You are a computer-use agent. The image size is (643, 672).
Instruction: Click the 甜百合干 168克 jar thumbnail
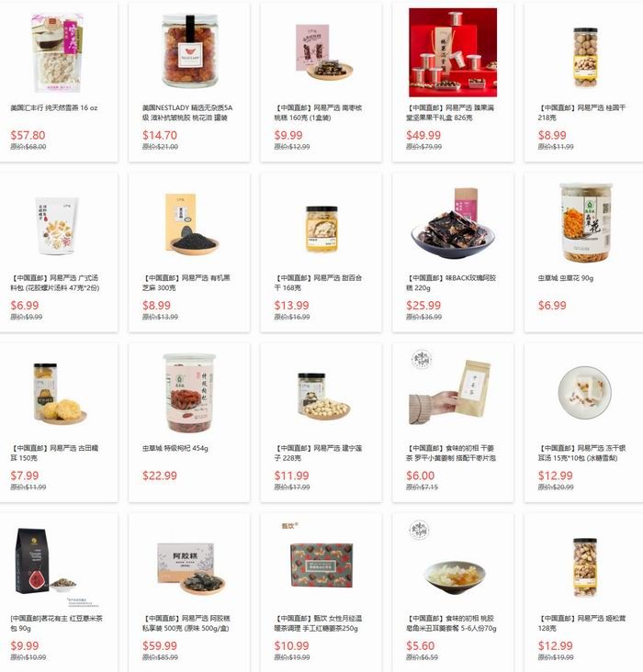tap(321, 229)
